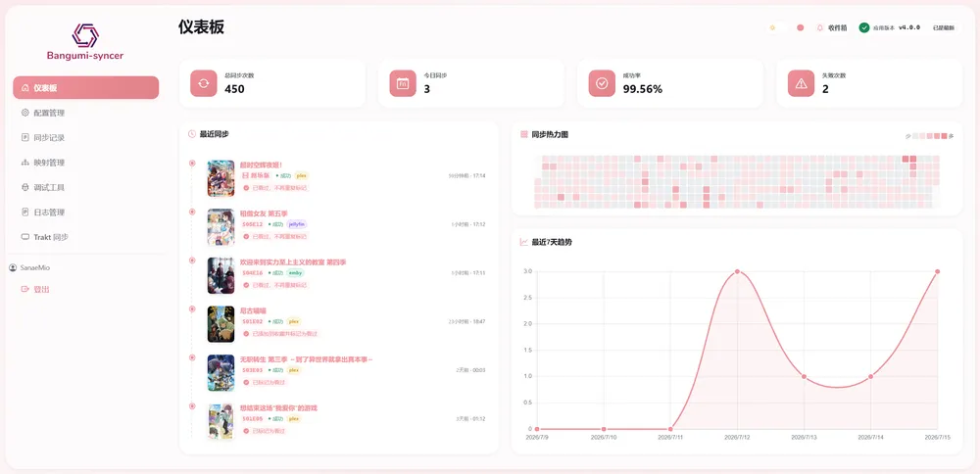
Task: Log out with the 登出 button
Action: (35, 289)
